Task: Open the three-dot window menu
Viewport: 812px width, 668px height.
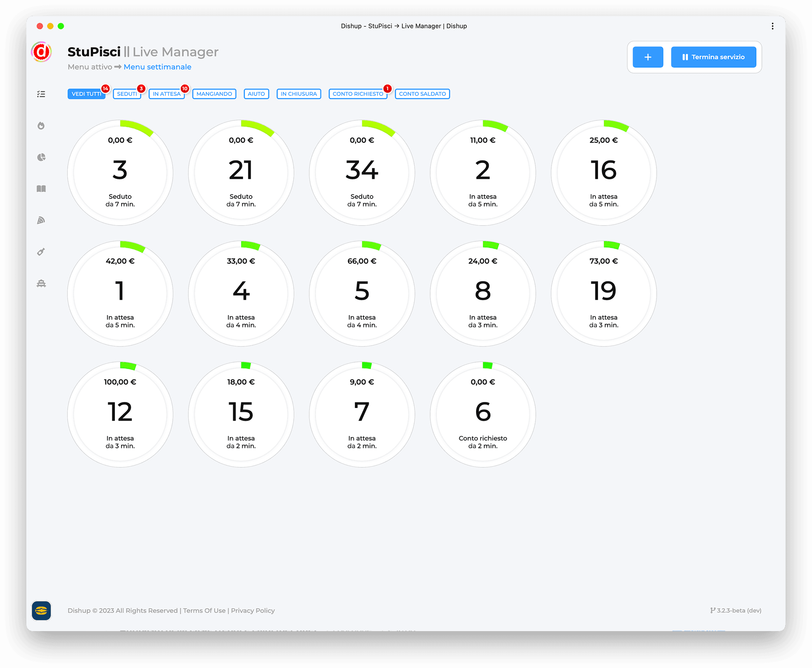Action: pyautogui.click(x=772, y=26)
